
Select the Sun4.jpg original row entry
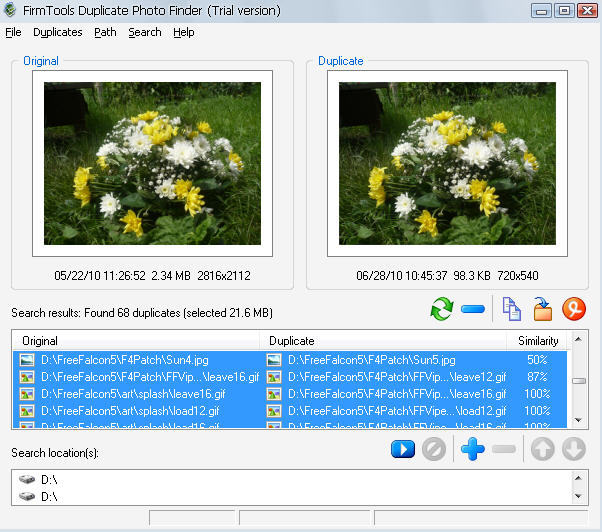click(125, 360)
